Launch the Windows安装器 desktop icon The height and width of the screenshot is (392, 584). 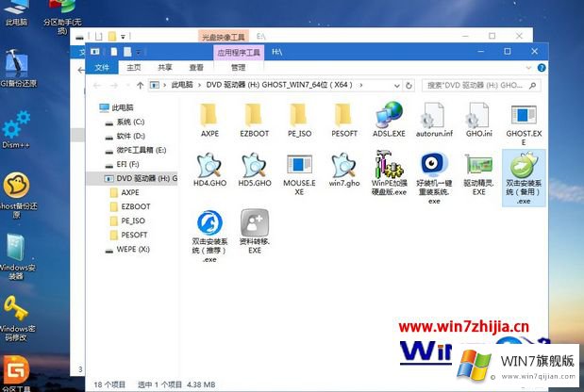[16, 256]
